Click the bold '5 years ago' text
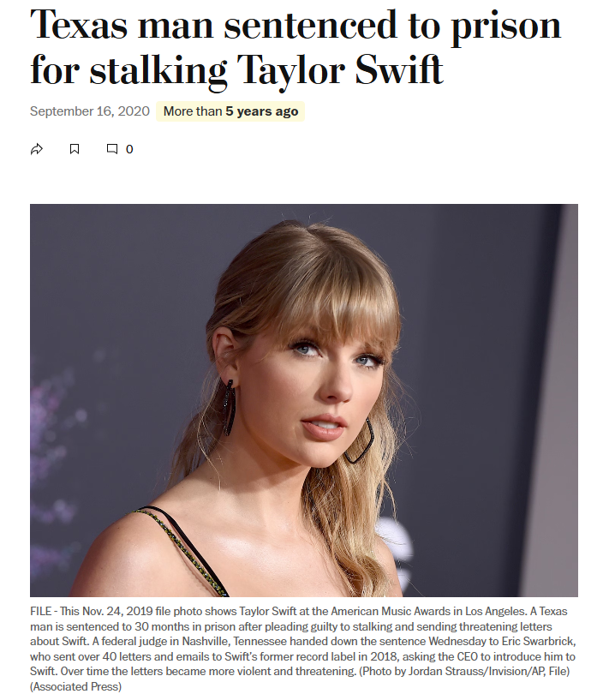This screenshot has width=609, height=700. tap(262, 111)
